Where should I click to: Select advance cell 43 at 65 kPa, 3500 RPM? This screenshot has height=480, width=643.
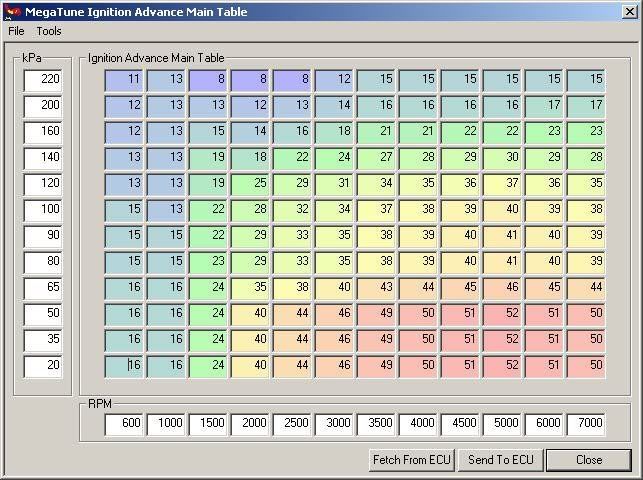376,288
